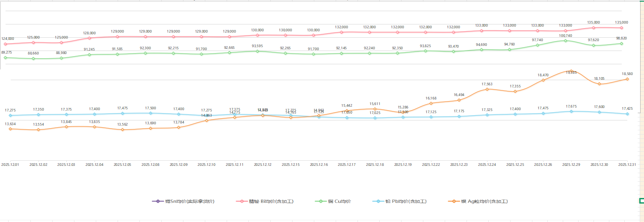The height and width of the screenshot is (222, 644).
Task: Select the 锡Sn均价(实际拿货价) legend label
Action: coord(189,201)
